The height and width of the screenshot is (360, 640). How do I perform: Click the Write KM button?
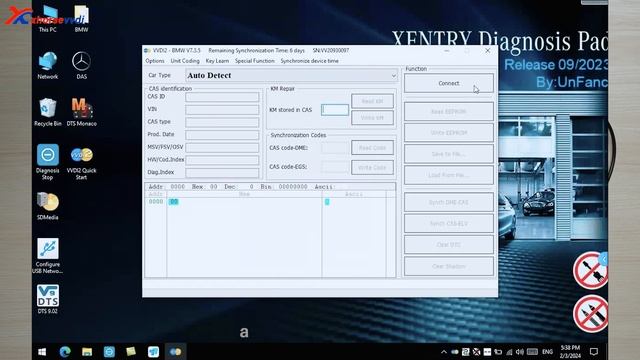pos(372,118)
